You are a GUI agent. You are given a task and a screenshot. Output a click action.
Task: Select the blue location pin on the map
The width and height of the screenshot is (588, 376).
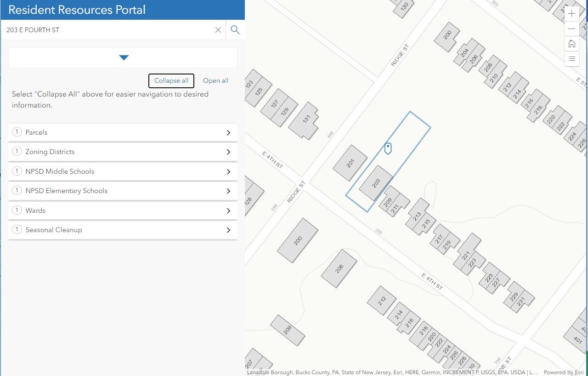pyautogui.click(x=388, y=148)
